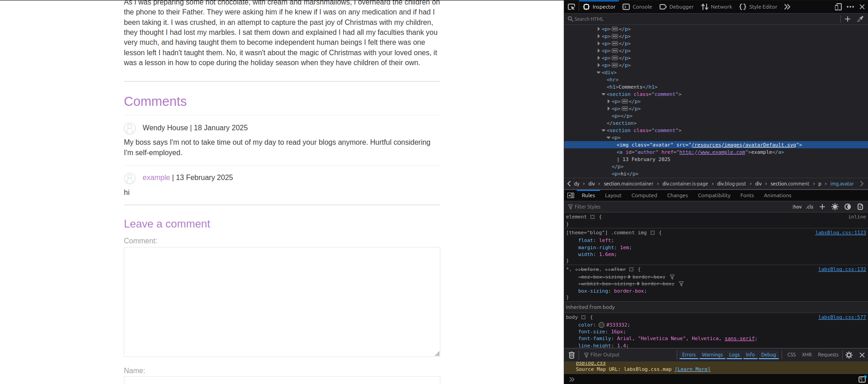
Task: Collapse the second section class="comment" node
Action: 604,131
